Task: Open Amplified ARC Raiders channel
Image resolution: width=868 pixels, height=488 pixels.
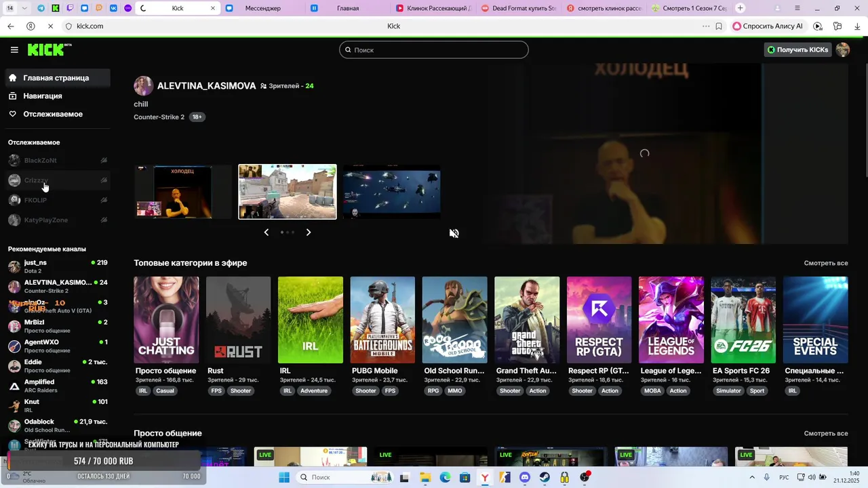Action: click(x=58, y=386)
